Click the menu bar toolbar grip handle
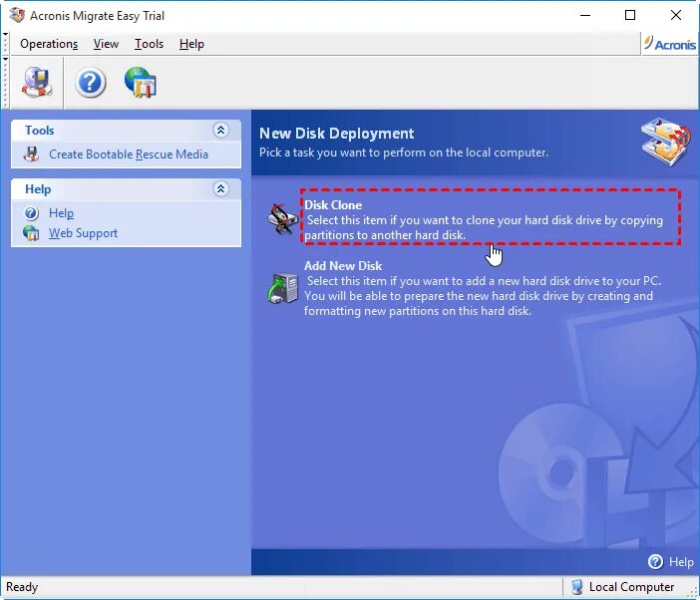 pyautogui.click(x=5, y=44)
